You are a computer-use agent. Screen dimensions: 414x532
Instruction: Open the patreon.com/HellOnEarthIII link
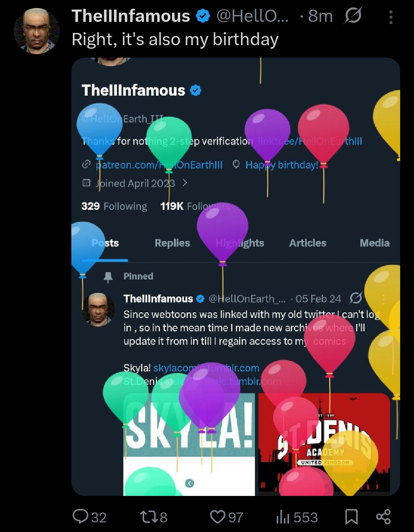pyautogui.click(x=159, y=165)
